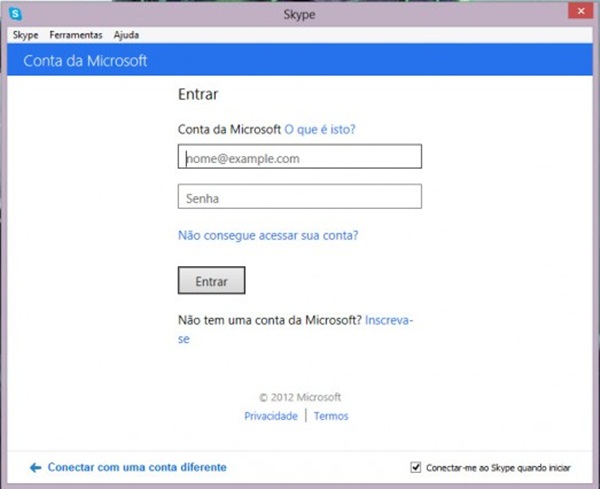Click the left arrow icon at bottom left

pyautogui.click(x=35, y=467)
